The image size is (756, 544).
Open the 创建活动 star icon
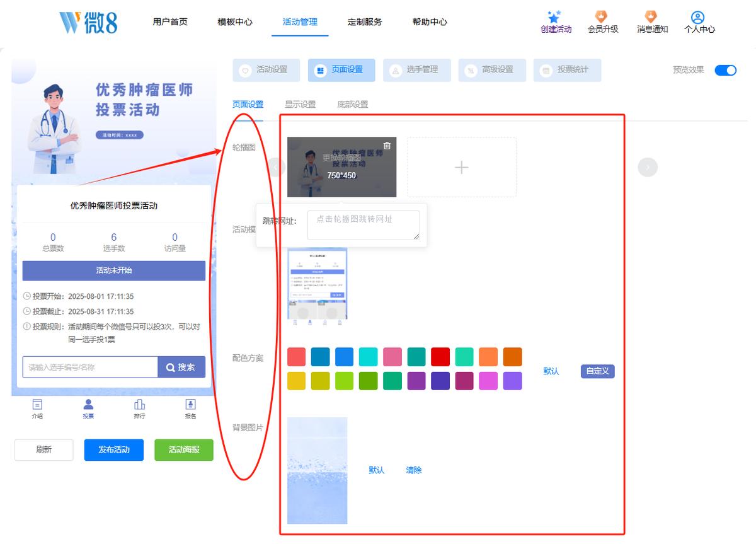point(554,17)
